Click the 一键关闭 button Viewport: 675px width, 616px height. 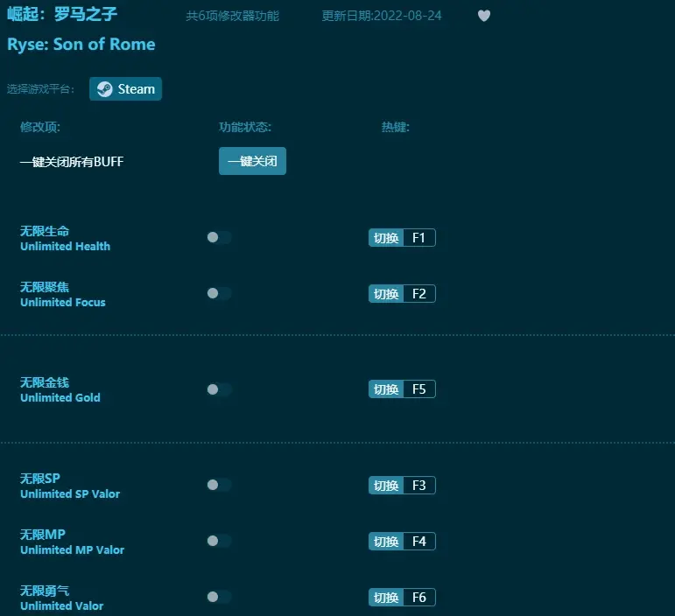[x=252, y=161]
